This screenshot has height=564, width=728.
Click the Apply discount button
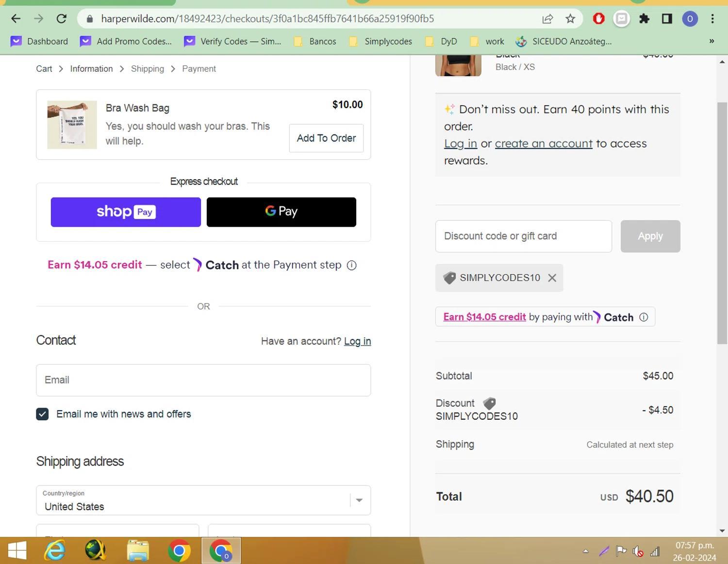point(650,236)
